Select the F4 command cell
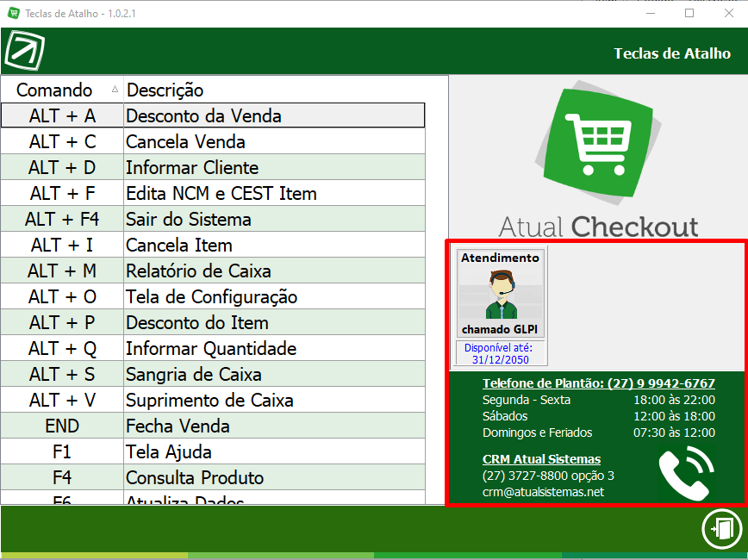Screen dimensions: 748x560 62,477
